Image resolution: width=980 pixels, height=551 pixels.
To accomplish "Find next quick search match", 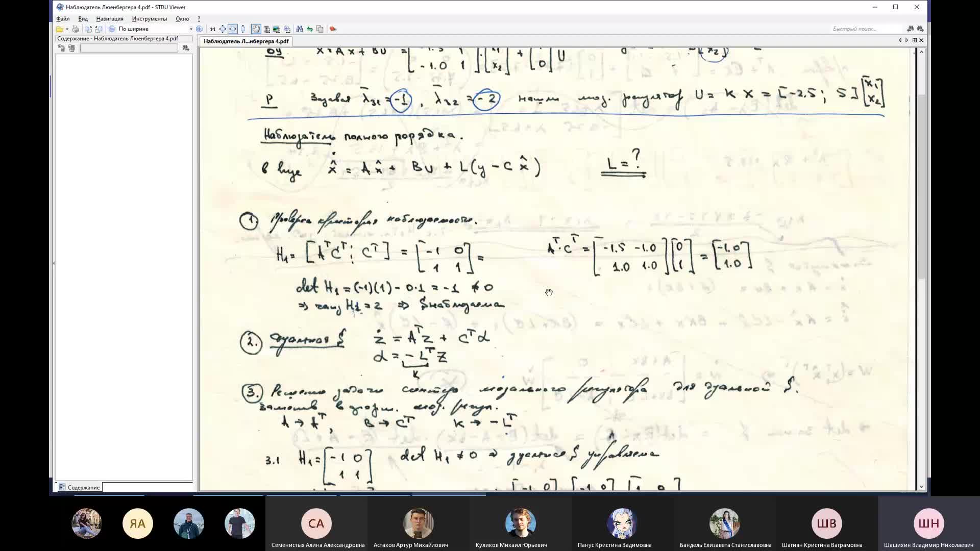I will (x=920, y=29).
